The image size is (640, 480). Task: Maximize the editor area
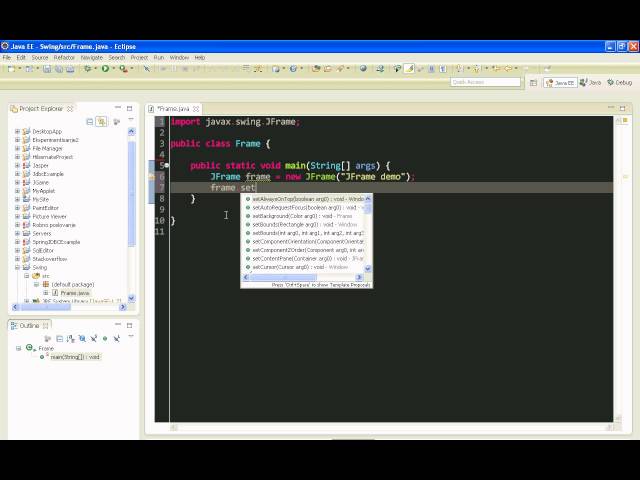tap(622, 108)
